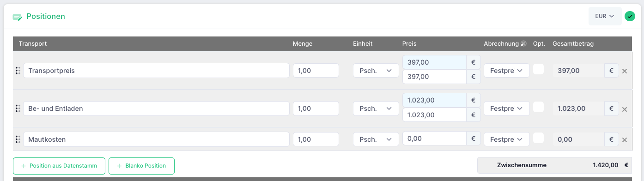Open the Psch. unit dropdown for Transportpreis
The image size is (644, 181).
point(376,71)
